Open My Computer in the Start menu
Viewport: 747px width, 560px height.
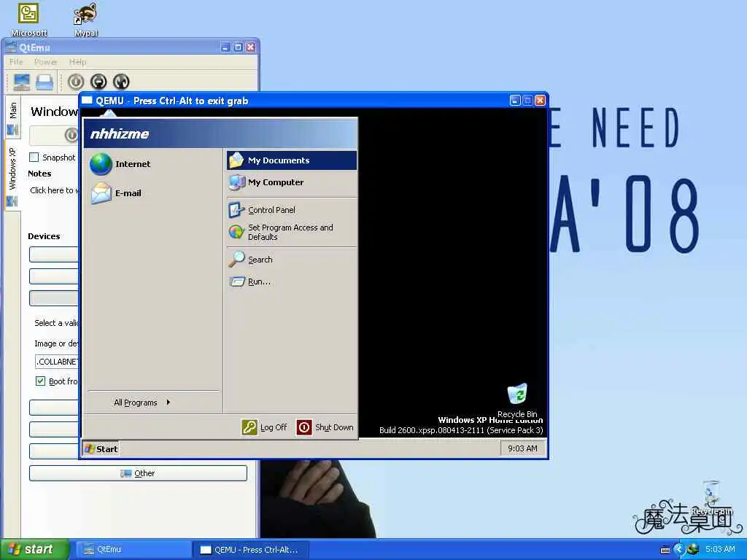(292, 182)
